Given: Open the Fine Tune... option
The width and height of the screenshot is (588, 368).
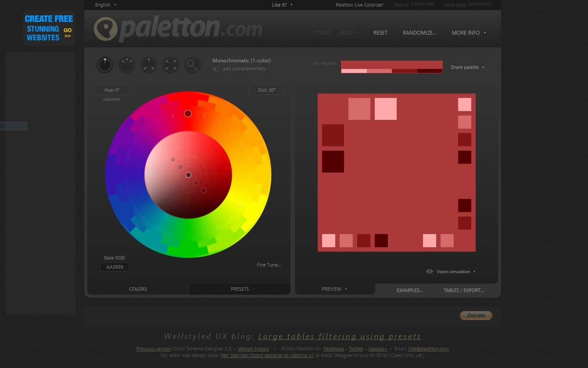Looking at the screenshot, I should [269, 265].
